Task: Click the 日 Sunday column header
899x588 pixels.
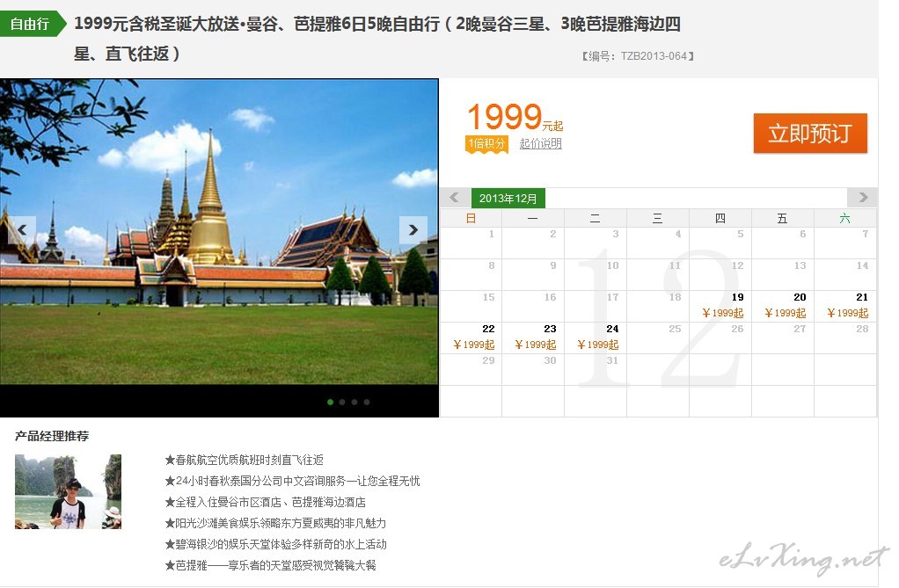Action: coord(471,218)
